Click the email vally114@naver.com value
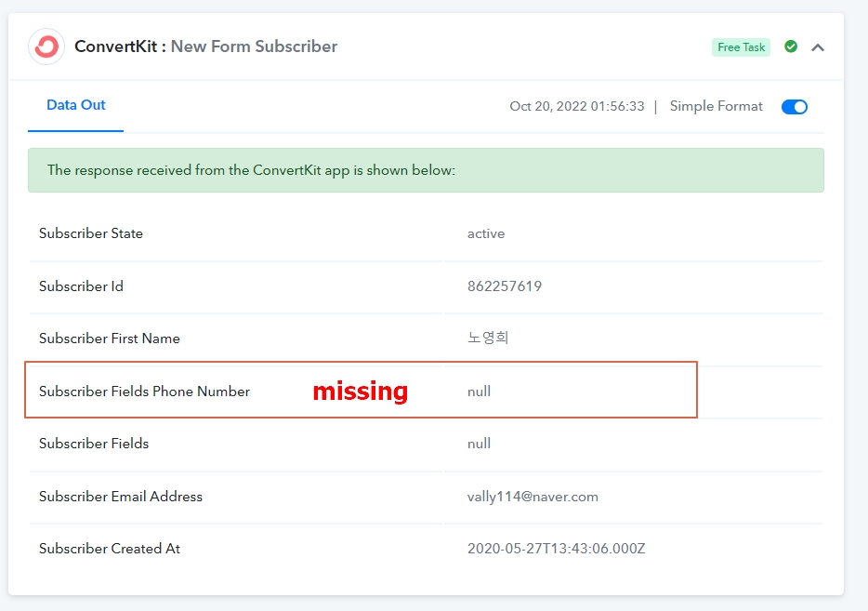The height and width of the screenshot is (611, 868). (x=533, y=497)
